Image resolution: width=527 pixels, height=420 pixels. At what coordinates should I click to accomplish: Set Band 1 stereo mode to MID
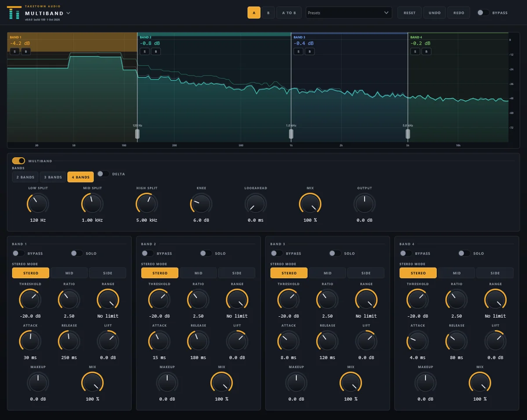[69, 273]
